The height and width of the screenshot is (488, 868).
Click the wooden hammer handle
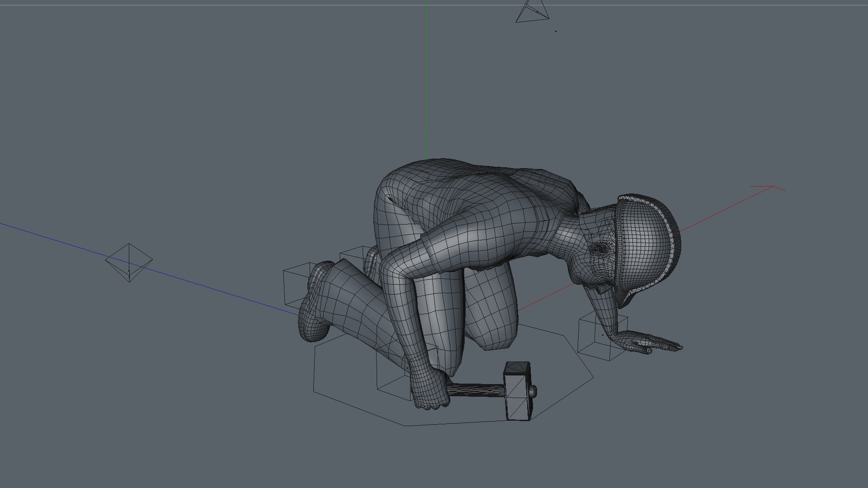476,390
